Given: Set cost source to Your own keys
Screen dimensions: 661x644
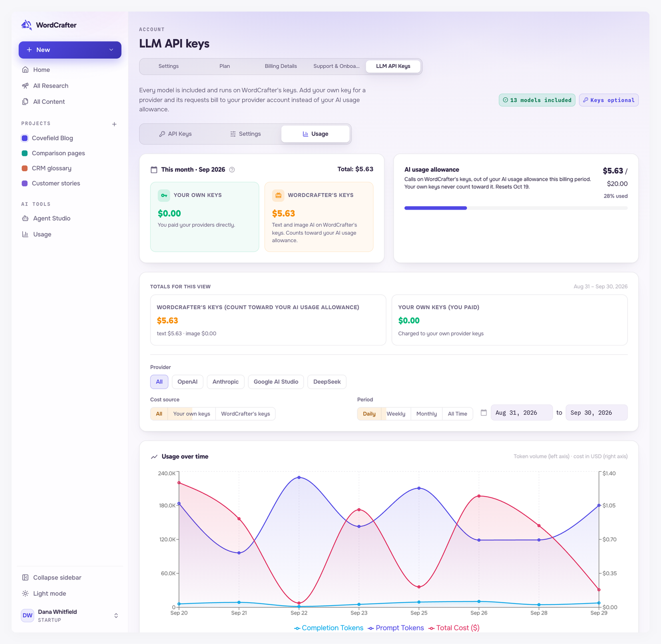Looking at the screenshot, I should [x=192, y=414].
